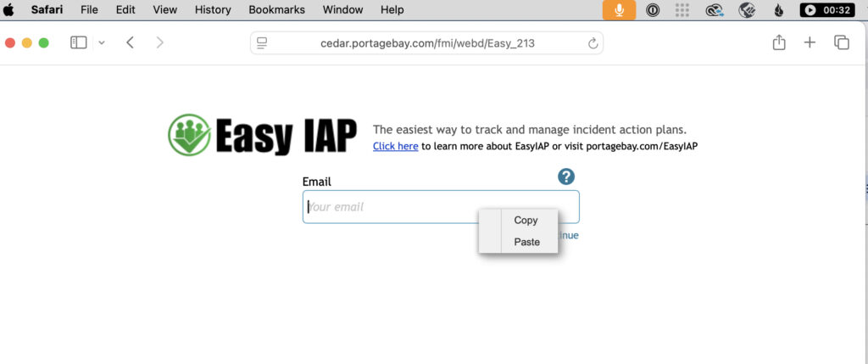Open the Edit menu
868x364 pixels.
point(125,9)
